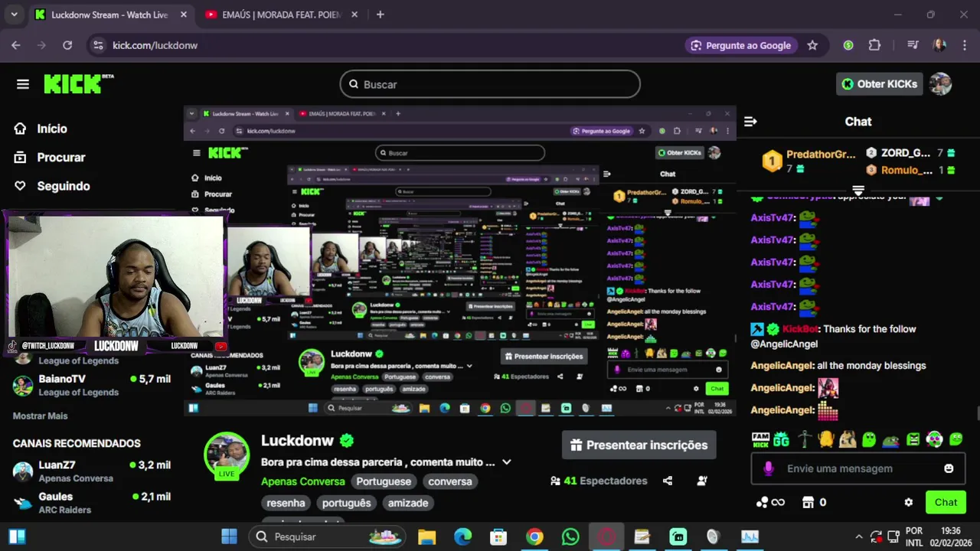980x551 pixels.
Task: Click Presentear inscrições button
Action: (x=639, y=445)
